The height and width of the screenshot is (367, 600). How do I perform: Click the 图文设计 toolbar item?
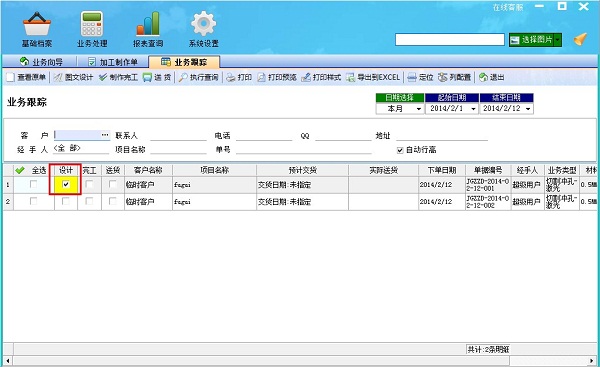[73, 78]
